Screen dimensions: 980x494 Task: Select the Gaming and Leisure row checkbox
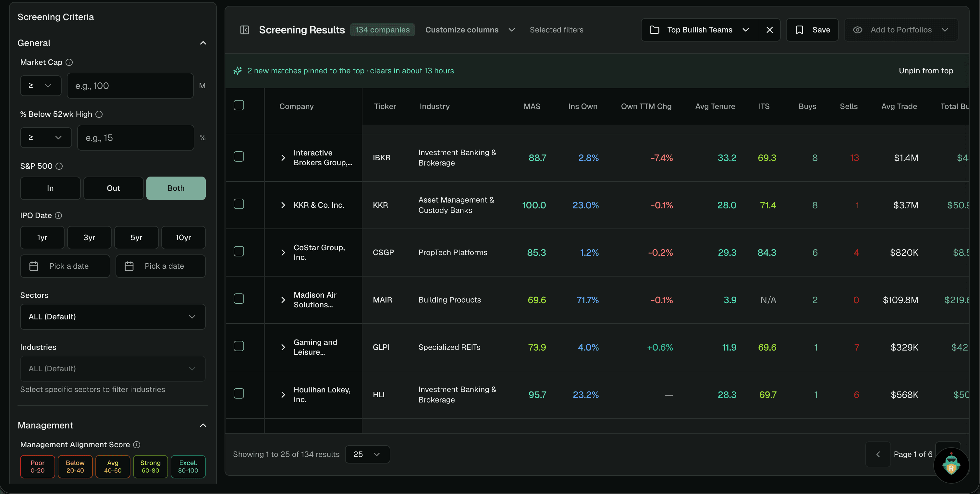click(x=239, y=346)
